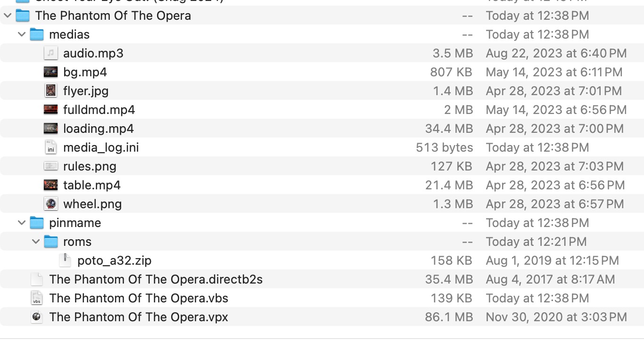Collapse the roms folder chevron

[x=36, y=242]
